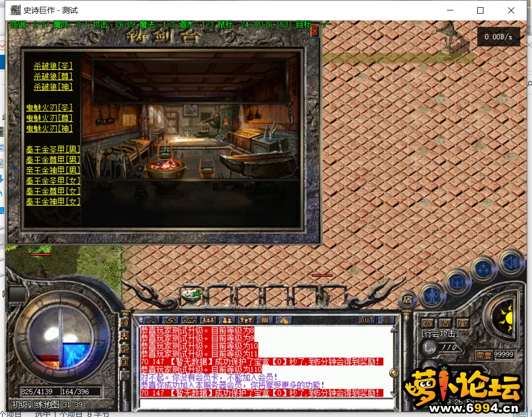Image resolution: width=532 pixels, height=417 pixels.
Task: Click the trophies ranking icon in chat toolbar
Action: 246,320
